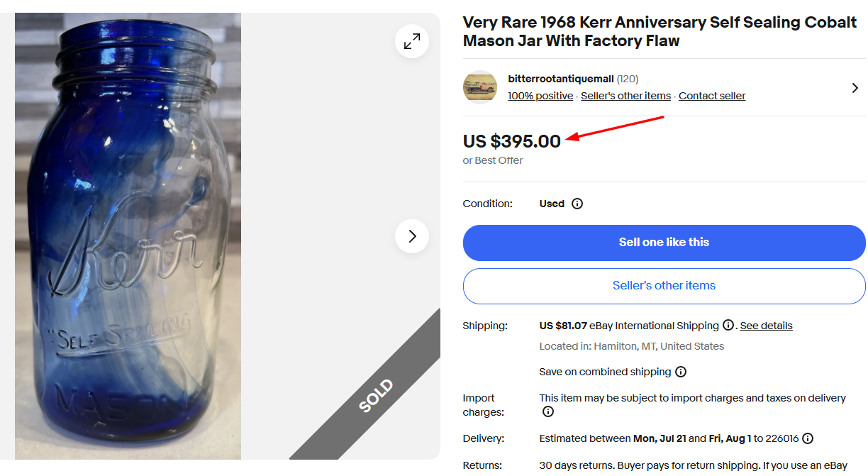868x476 pixels.
Task: Click the eBay International Shipping info icon
Action: coord(728,326)
